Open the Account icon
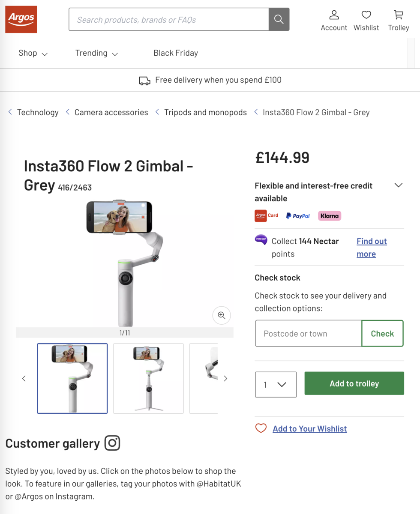 [x=334, y=15]
